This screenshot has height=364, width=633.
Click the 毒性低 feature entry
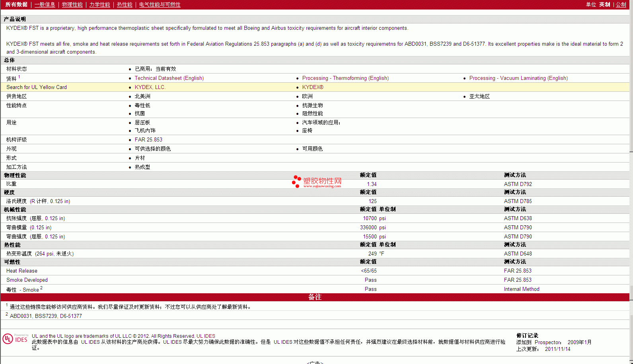(142, 106)
